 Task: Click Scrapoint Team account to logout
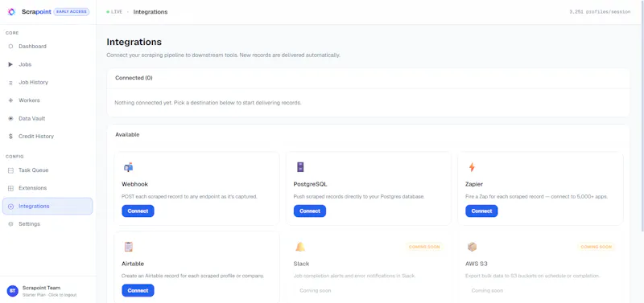pyautogui.click(x=47, y=291)
